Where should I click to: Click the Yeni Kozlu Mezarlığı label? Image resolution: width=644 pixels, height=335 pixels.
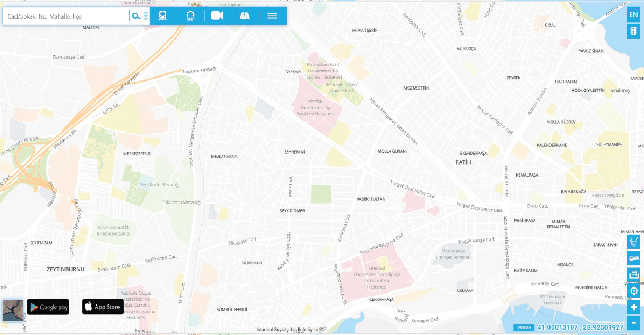coord(159,185)
